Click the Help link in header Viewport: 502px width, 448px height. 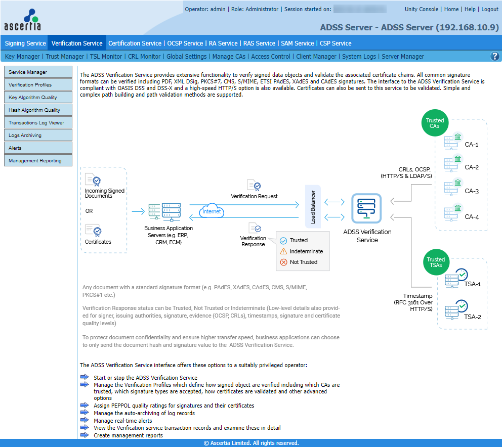[470, 9]
